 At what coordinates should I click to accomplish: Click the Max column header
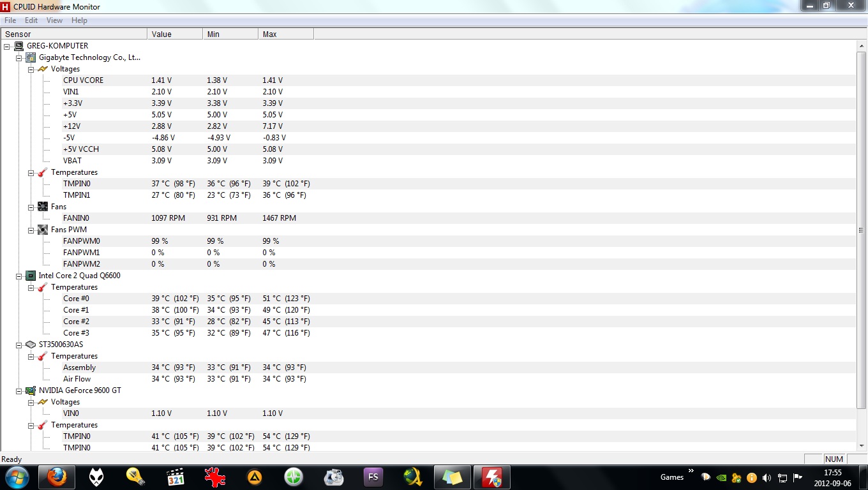click(268, 33)
